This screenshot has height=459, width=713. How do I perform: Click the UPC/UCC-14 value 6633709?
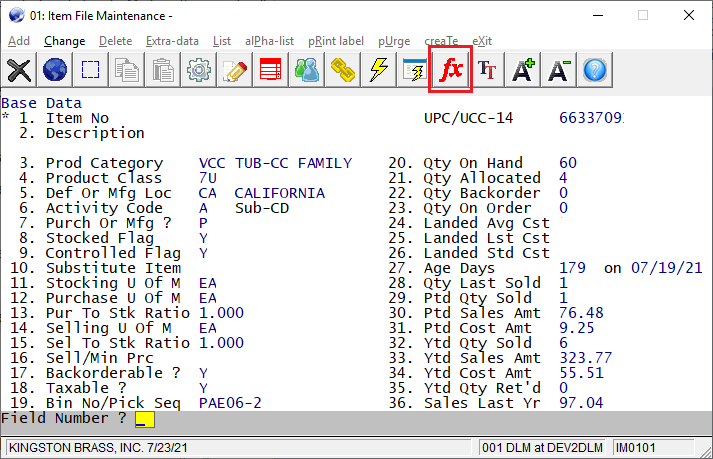[591, 118]
